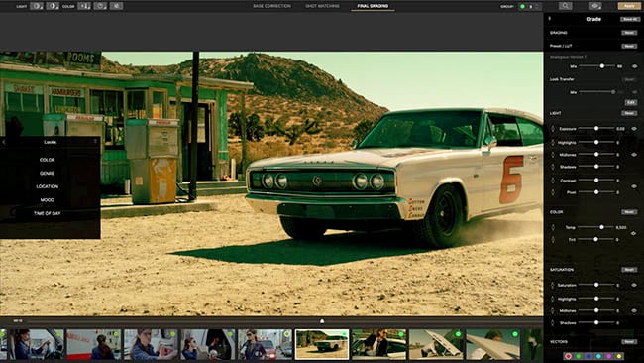644x363 pixels.
Task: Click the magnifier search icon in top toolbar
Action: click(565, 6)
